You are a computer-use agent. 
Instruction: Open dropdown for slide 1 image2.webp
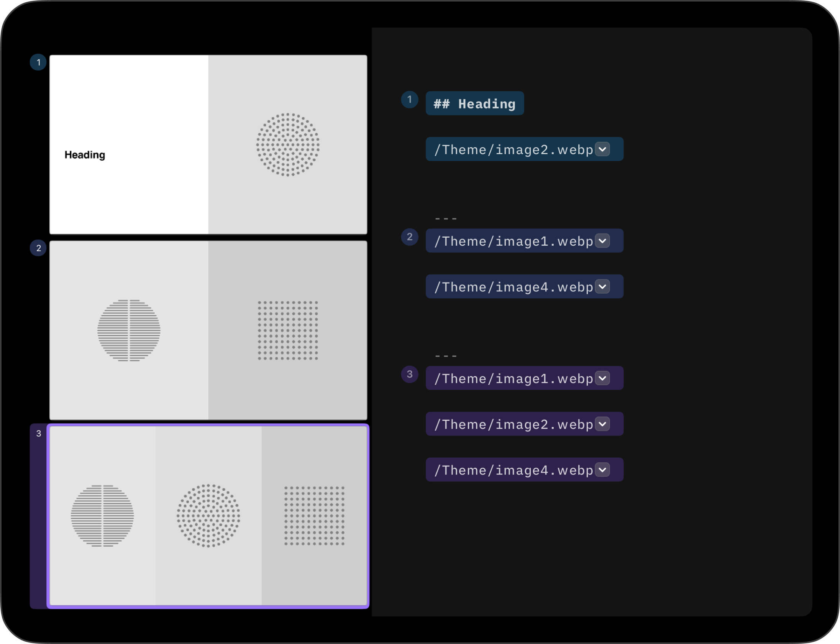tap(602, 149)
